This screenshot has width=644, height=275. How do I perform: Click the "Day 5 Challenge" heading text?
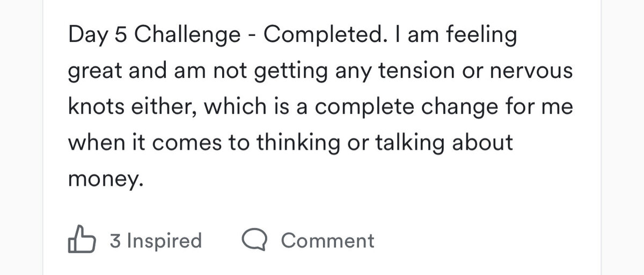(x=155, y=36)
